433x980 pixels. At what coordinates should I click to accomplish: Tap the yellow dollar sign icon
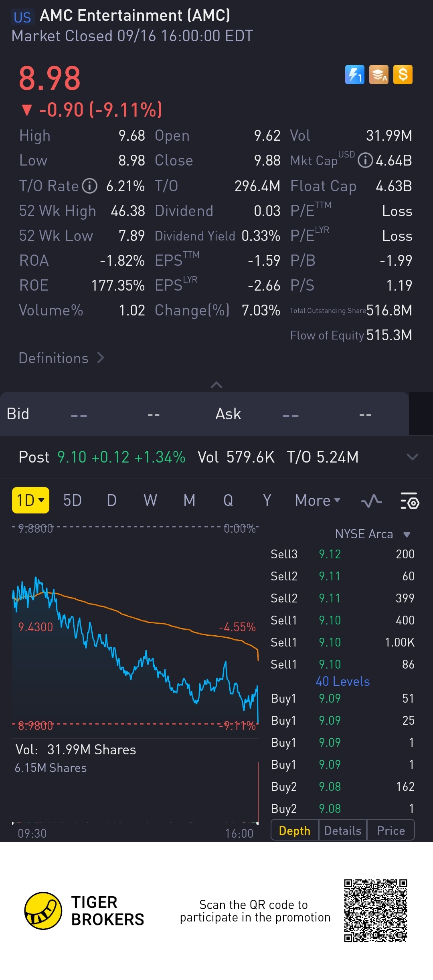pos(403,75)
